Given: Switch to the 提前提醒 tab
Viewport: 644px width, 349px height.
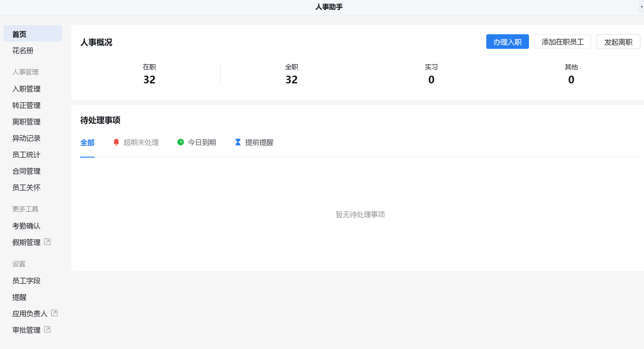Looking at the screenshot, I should pyautogui.click(x=254, y=142).
